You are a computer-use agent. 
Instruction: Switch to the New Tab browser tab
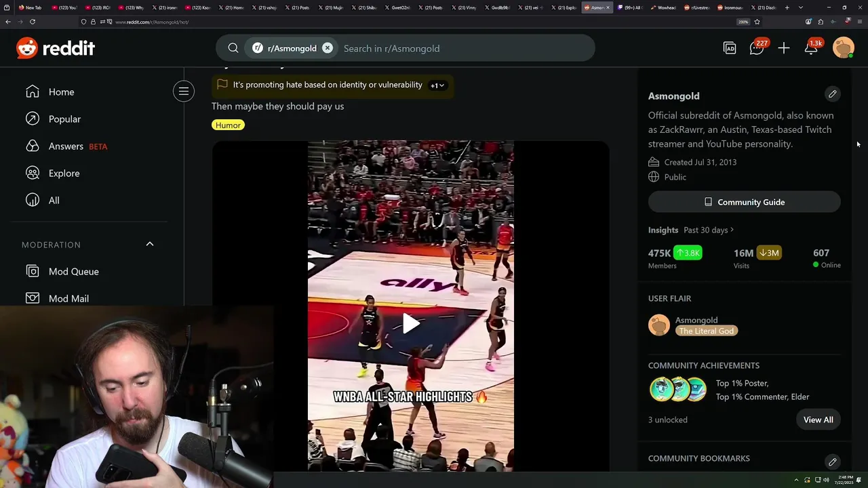31,7
